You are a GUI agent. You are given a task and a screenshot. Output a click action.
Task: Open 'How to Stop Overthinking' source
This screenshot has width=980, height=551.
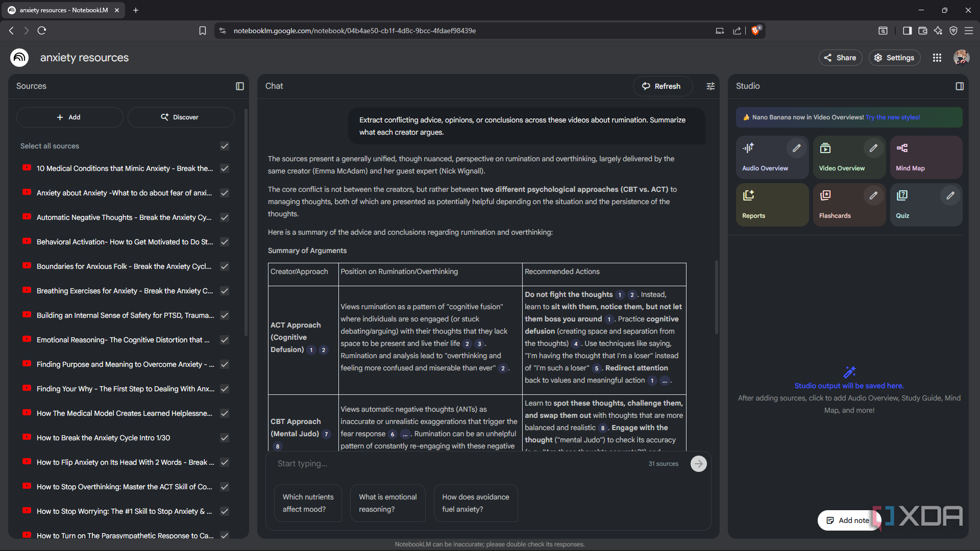coord(124,487)
